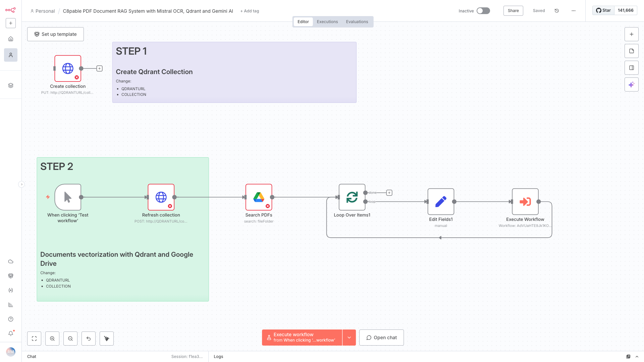Open the Chat panel tab
This screenshot has height=362, width=644.
[32, 357]
